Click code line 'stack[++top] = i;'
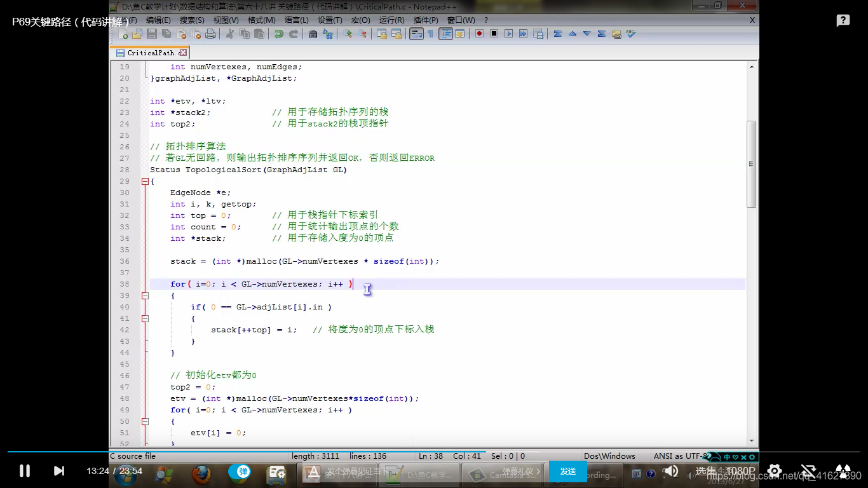The image size is (868, 488). [x=254, y=330]
